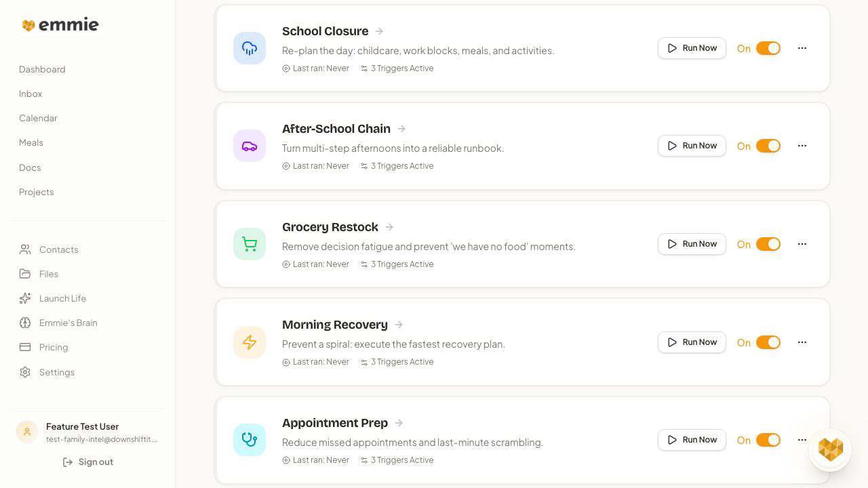Run Now on Grocery Restock
Image resolution: width=868 pixels, height=488 pixels.
692,244
